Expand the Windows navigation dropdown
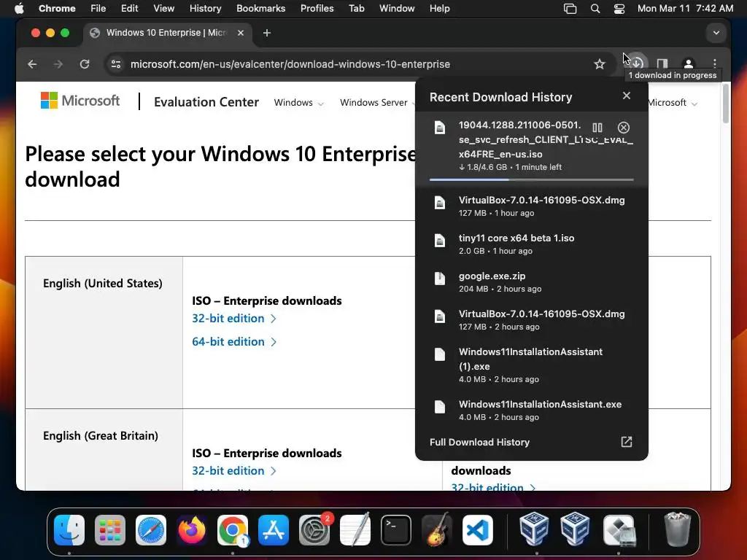Screen dimensions: 747x560 tap(298, 103)
